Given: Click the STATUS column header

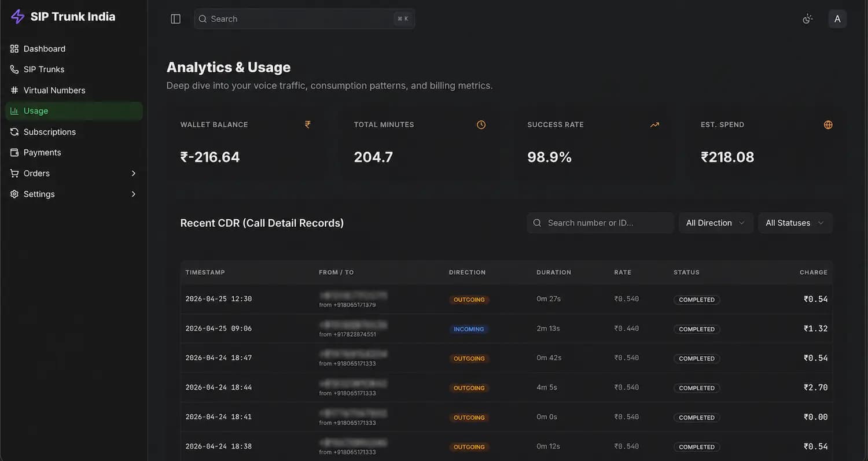Looking at the screenshot, I should [x=686, y=272].
